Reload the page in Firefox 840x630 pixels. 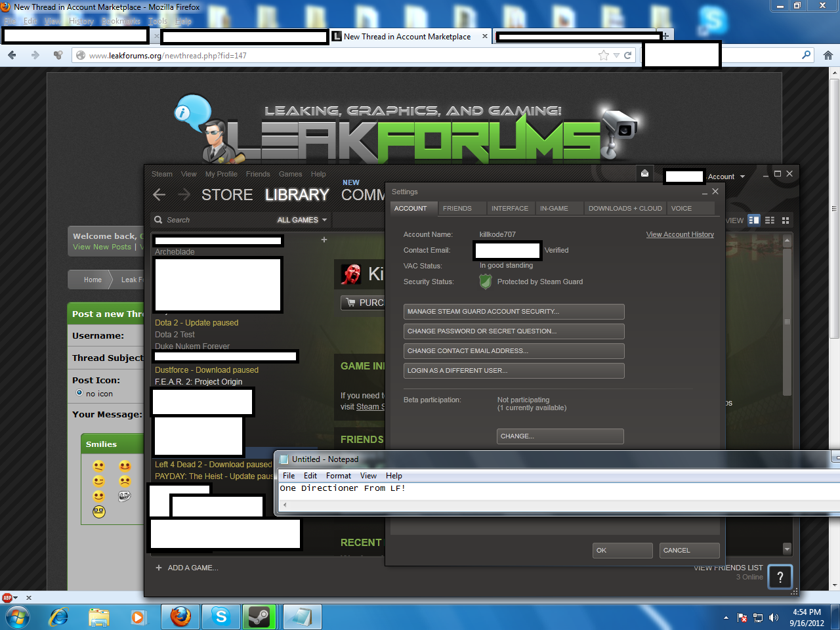[628, 55]
